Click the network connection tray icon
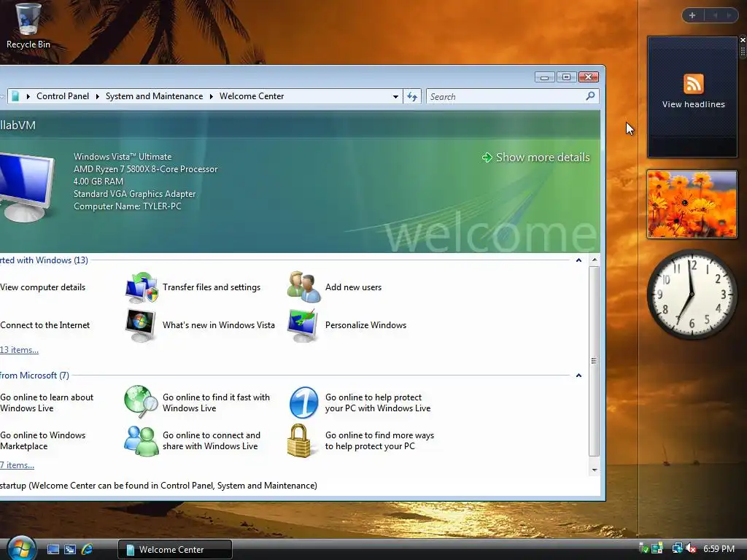 676,548
